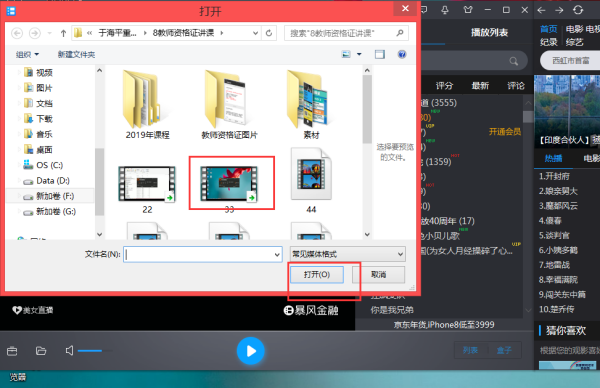
Task: Open the dialog help icon
Action: point(402,54)
